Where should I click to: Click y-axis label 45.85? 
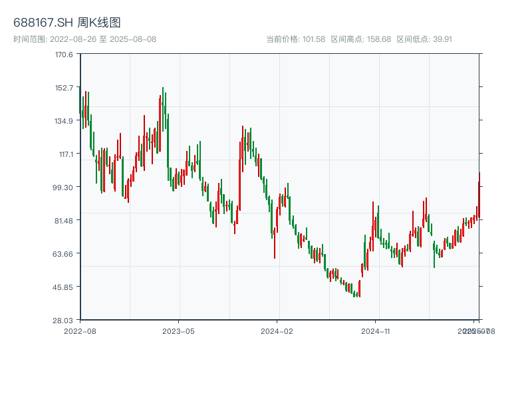click(63, 287)
